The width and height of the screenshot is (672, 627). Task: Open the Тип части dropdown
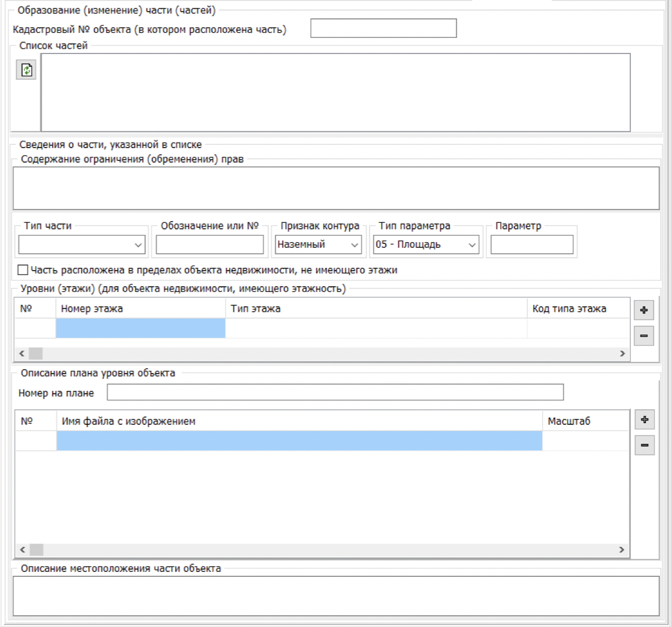[x=82, y=244]
